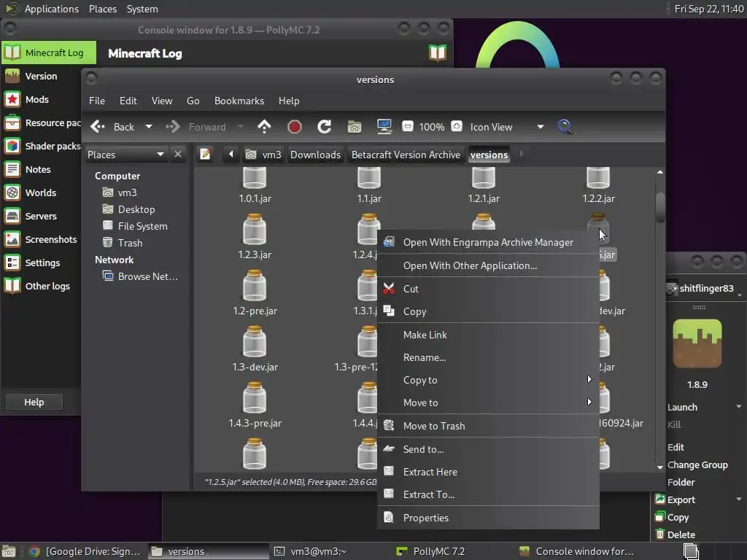This screenshot has width=747, height=560.
Task: Click the Zoom in icon beside 100%
Action: click(457, 126)
